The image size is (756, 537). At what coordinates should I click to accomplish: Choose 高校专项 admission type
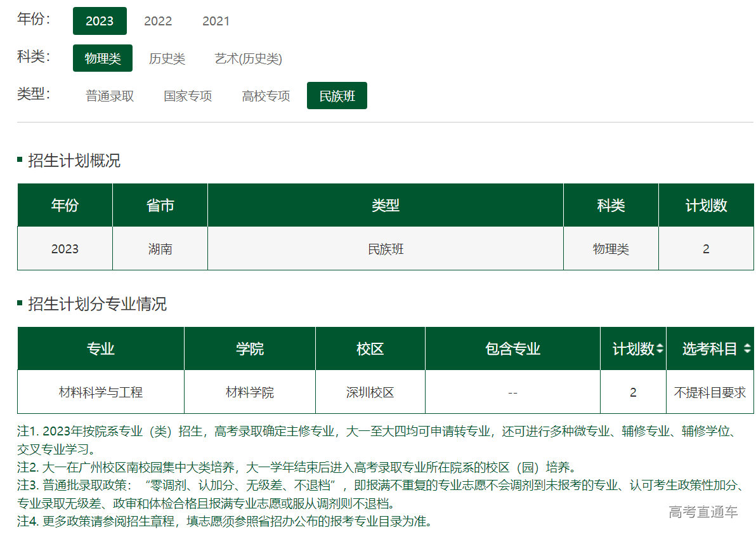coord(266,96)
